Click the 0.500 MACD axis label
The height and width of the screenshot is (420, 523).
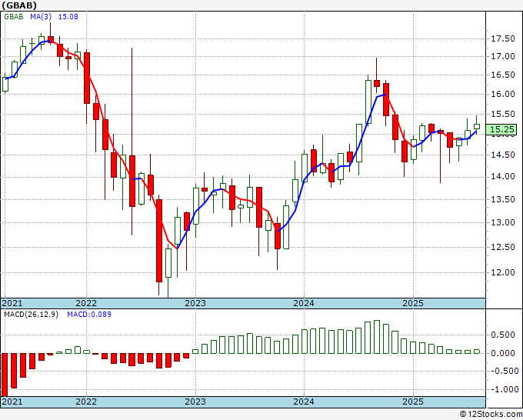(503, 335)
